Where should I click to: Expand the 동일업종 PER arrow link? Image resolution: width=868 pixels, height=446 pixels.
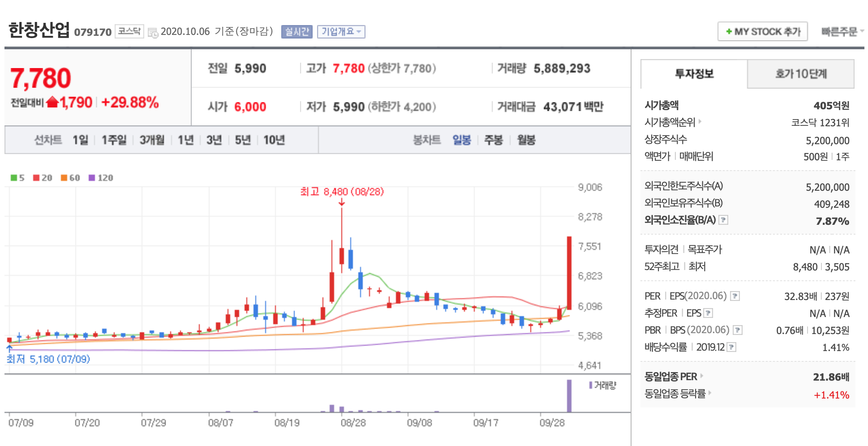(702, 376)
